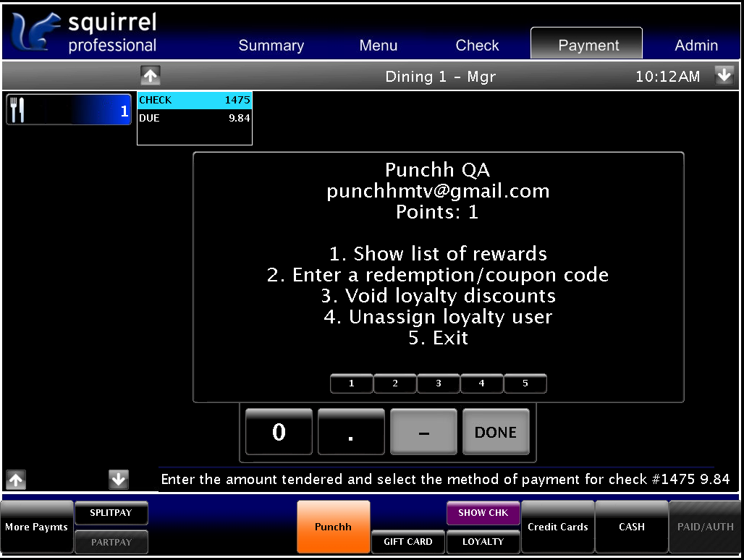Click the SPLITPAY button
744x560 pixels.
[x=111, y=512]
